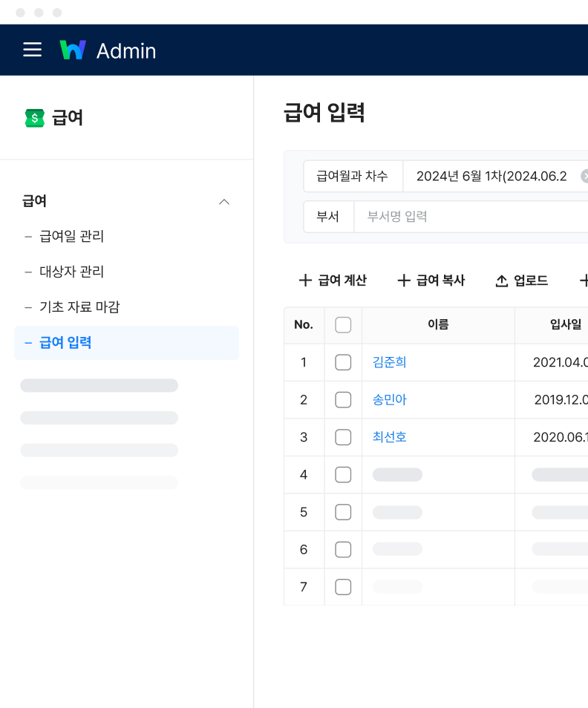588x708 pixels.
Task: Check the box for 김준희 row
Action: pyautogui.click(x=343, y=362)
